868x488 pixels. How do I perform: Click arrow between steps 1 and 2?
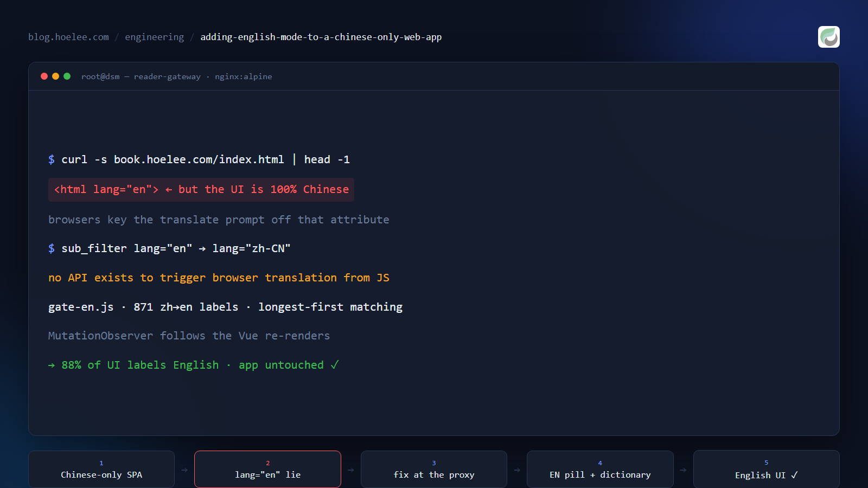point(184,470)
